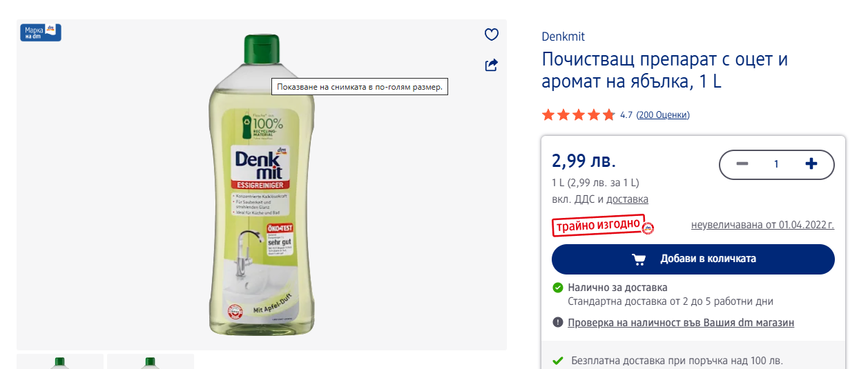
Task: Select the second product thumbnail
Action: point(151,361)
